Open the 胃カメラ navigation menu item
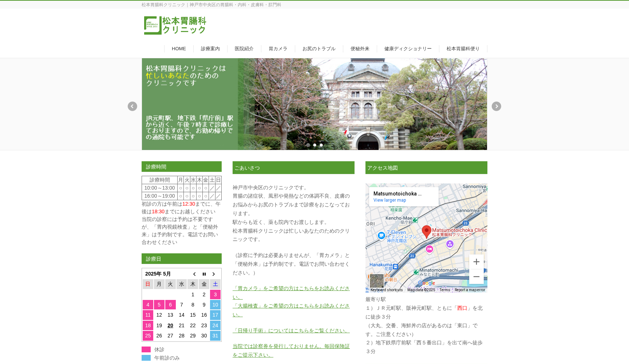This screenshot has width=629, height=364. (x=278, y=48)
